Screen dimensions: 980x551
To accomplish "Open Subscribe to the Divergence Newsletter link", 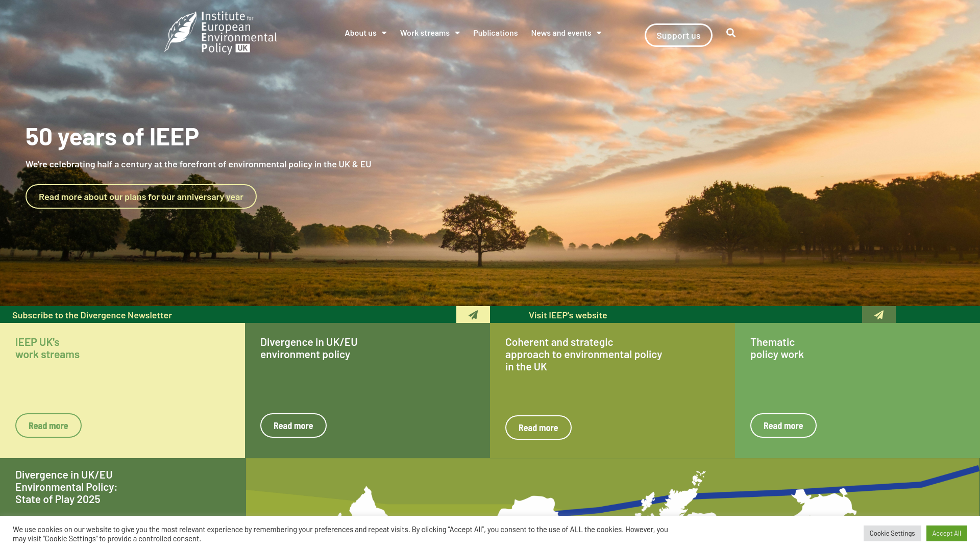I will [x=92, y=315].
